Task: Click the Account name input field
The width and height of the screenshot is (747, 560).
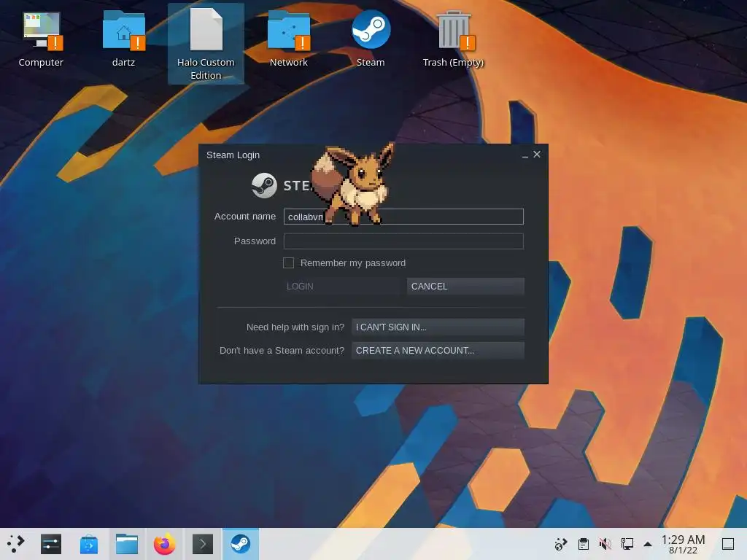Action: [x=403, y=217]
